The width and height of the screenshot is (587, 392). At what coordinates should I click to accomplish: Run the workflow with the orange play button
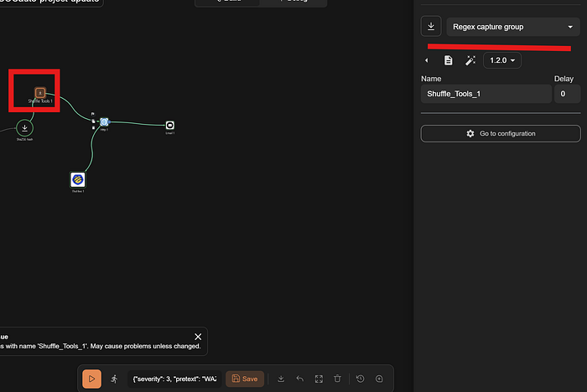click(91, 379)
